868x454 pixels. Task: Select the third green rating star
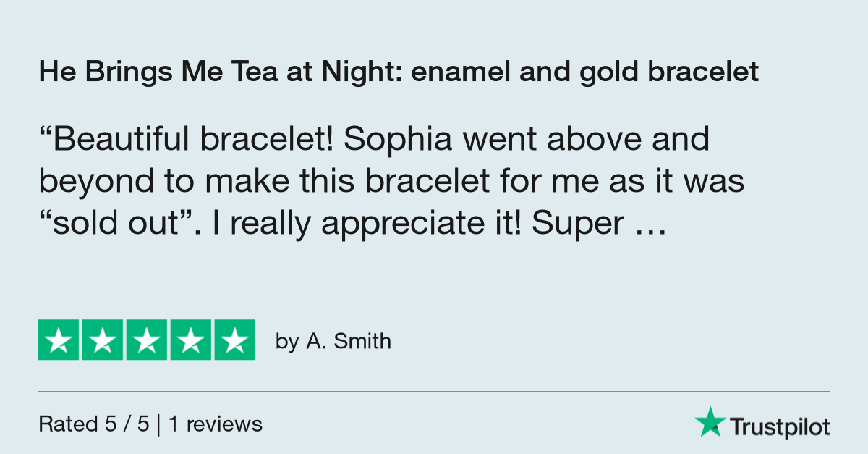[147, 340]
